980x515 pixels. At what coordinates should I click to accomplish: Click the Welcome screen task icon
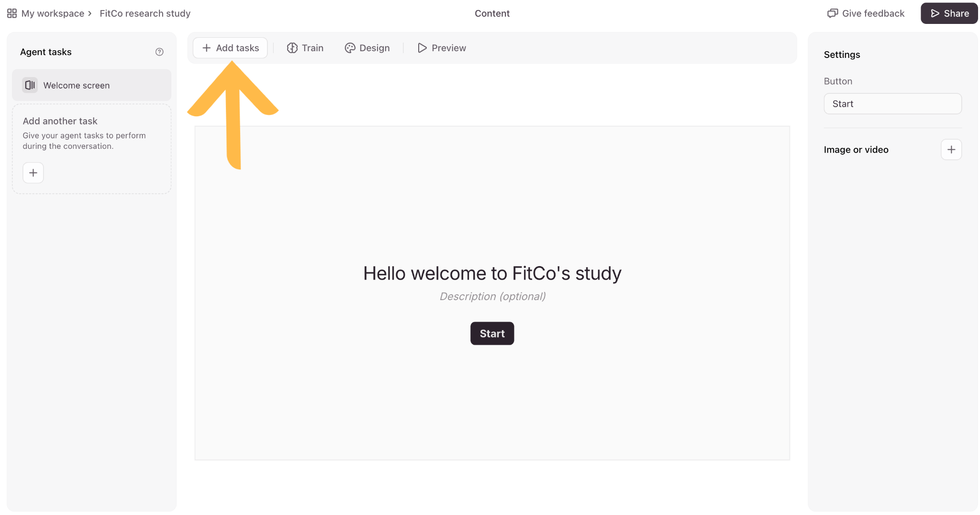[x=30, y=85]
